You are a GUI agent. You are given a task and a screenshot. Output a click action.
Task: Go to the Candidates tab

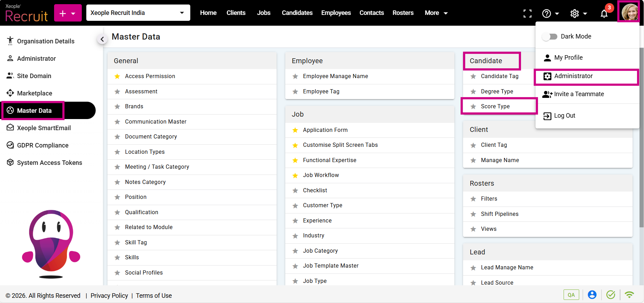tap(297, 13)
